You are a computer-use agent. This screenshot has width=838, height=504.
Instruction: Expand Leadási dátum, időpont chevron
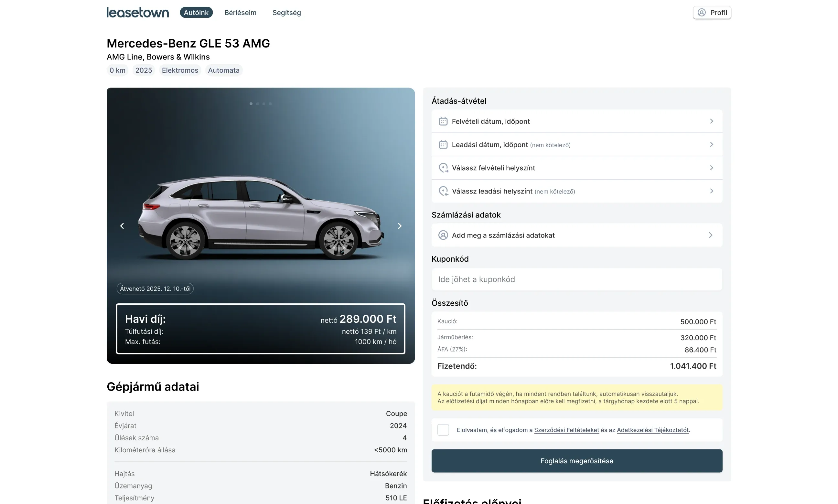click(x=711, y=145)
